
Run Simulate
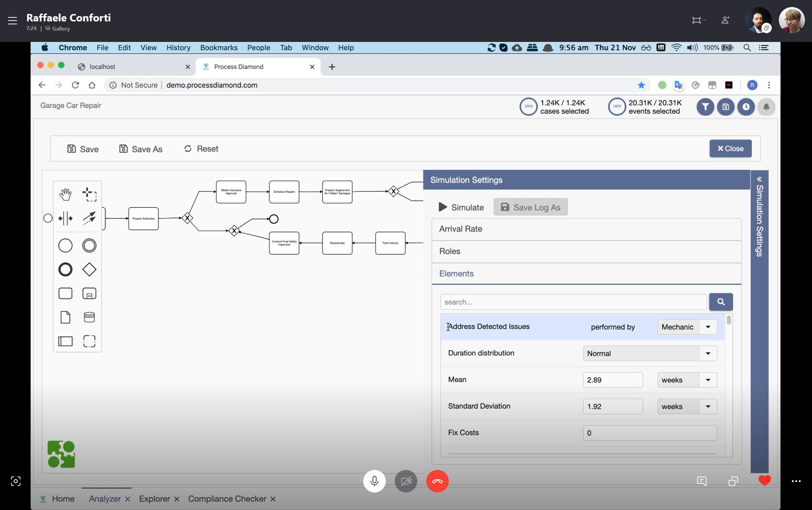[x=461, y=207]
